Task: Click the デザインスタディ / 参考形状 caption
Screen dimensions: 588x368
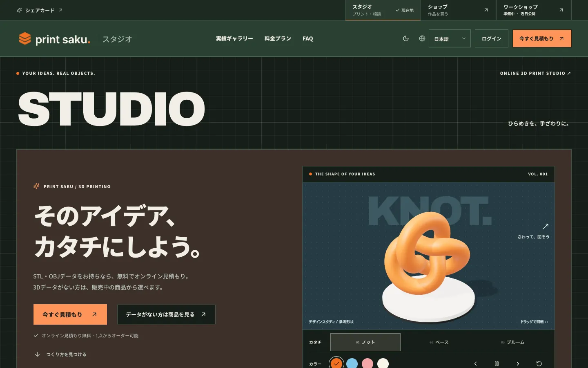Action: click(x=331, y=322)
